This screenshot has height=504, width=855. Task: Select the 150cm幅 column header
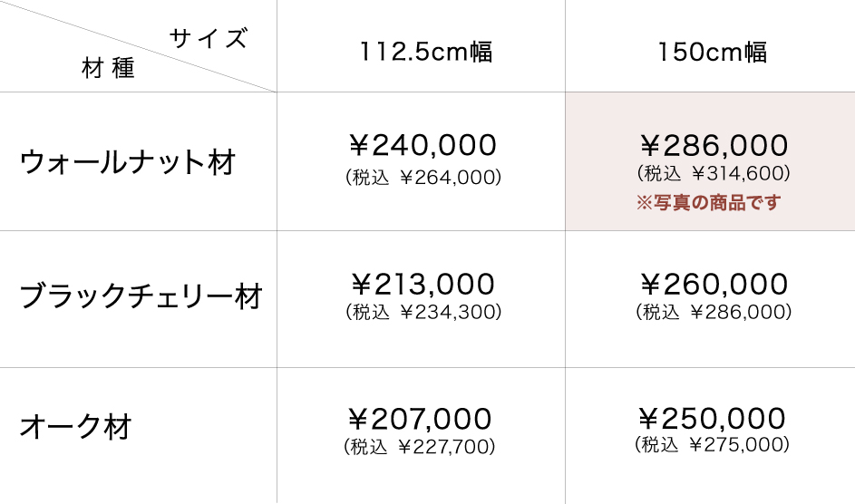pyautogui.click(x=712, y=52)
